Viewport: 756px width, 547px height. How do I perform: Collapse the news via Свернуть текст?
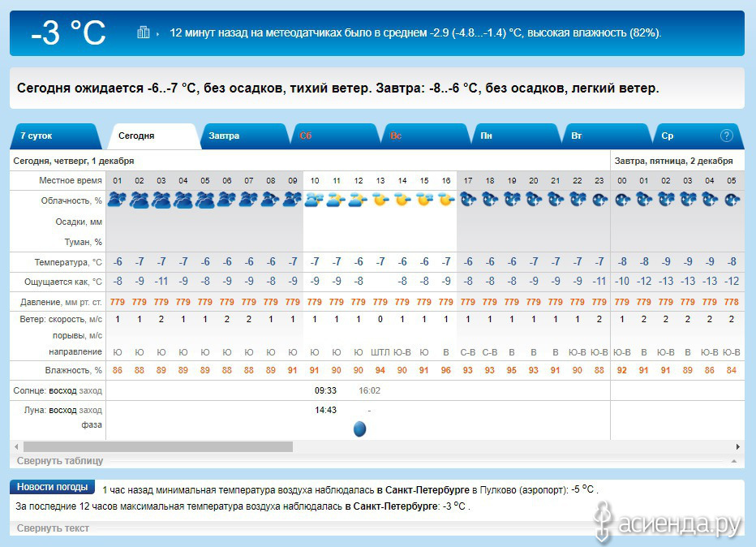point(53,528)
